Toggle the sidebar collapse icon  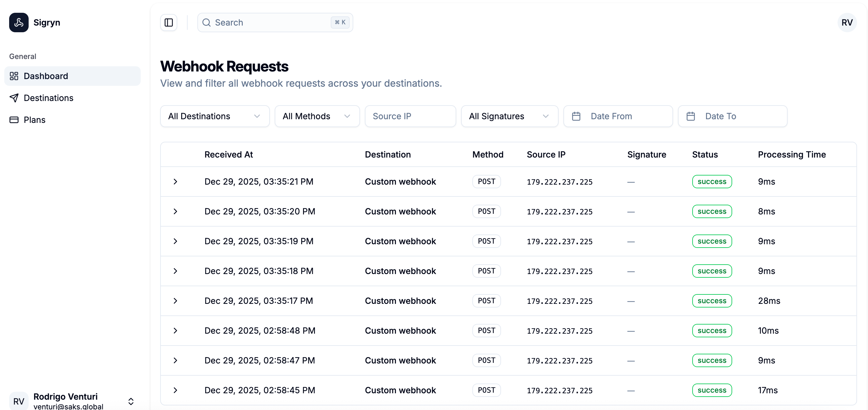(x=168, y=22)
